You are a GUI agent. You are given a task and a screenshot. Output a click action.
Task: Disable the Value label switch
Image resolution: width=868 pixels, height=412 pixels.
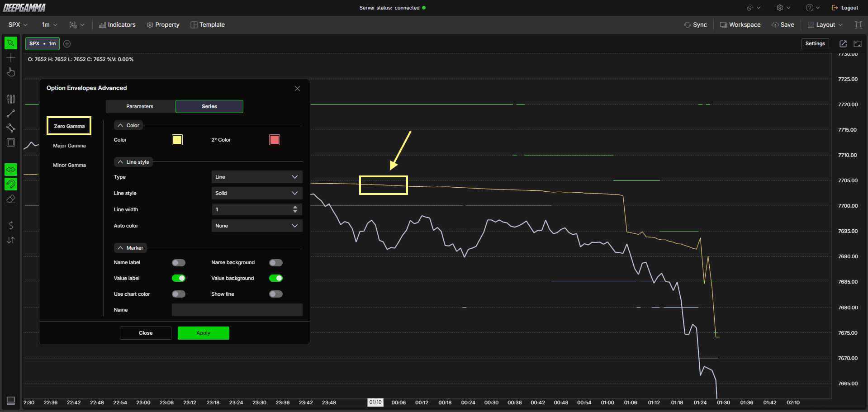point(179,278)
